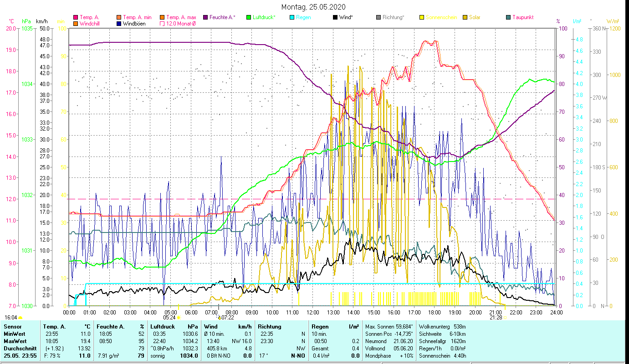Click the pink Temp. A. legend square
Screen dimensions: 629x364
pos(76,18)
